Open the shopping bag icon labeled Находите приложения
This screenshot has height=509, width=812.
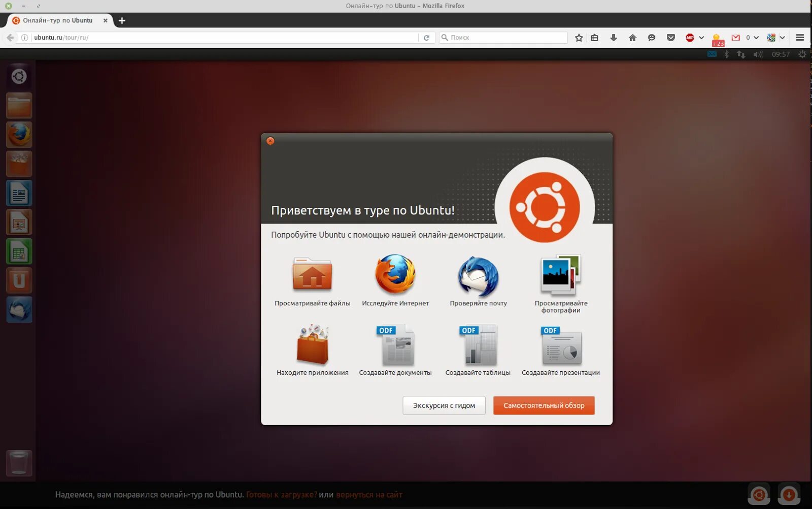pyautogui.click(x=313, y=344)
